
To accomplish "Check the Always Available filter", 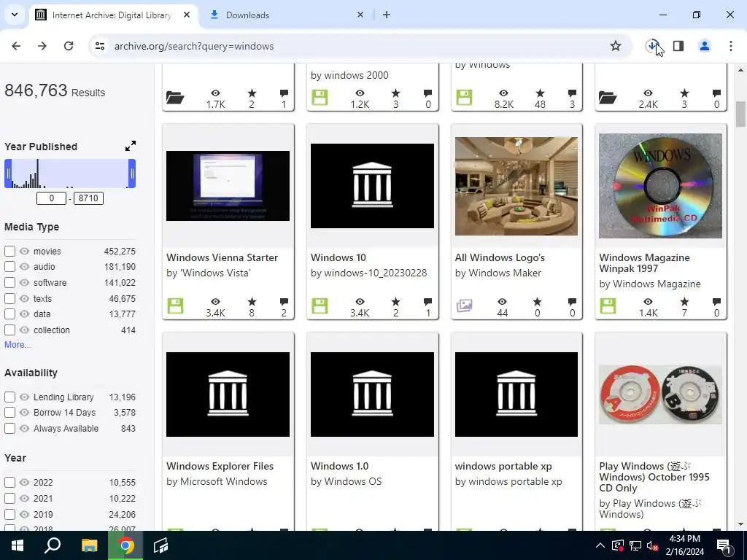I will [9, 428].
